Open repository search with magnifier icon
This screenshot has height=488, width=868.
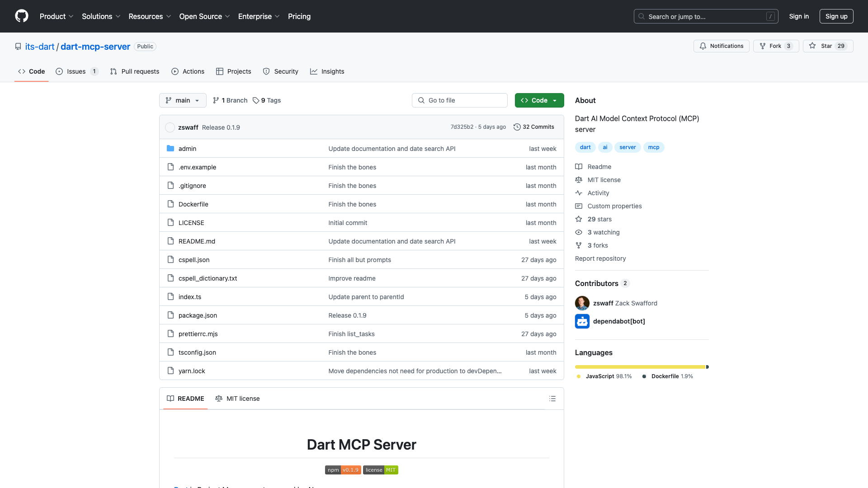tap(642, 16)
